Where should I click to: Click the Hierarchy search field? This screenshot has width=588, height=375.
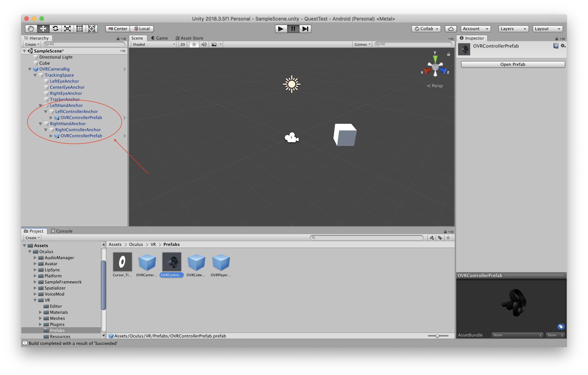point(84,45)
